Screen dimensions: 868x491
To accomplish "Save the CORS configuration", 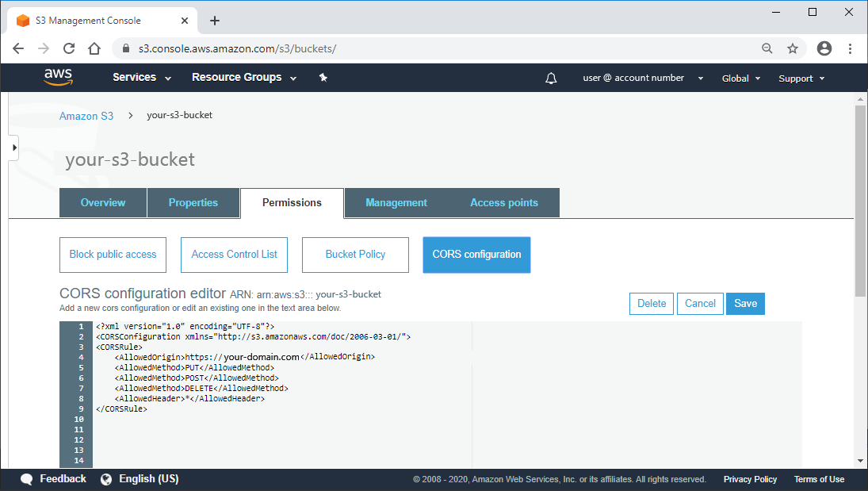I will pyautogui.click(x=746, y=304).
